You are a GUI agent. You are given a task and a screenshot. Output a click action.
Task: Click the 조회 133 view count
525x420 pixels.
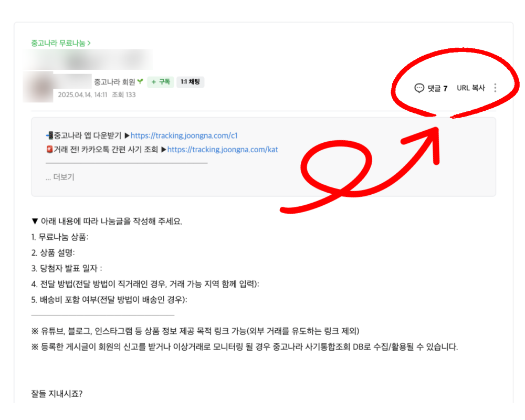(x=124, y=95)
